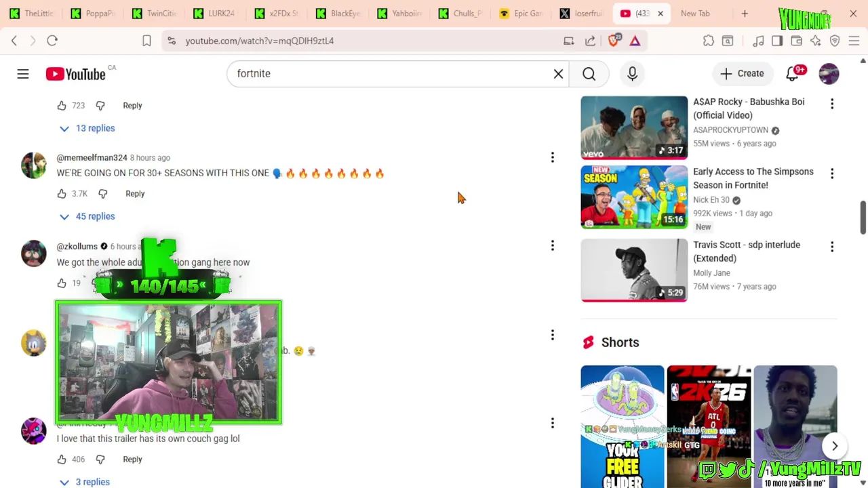Switch to Epic Games browser tab
This screenshot has width=868, height=488.
click(521, 14)
